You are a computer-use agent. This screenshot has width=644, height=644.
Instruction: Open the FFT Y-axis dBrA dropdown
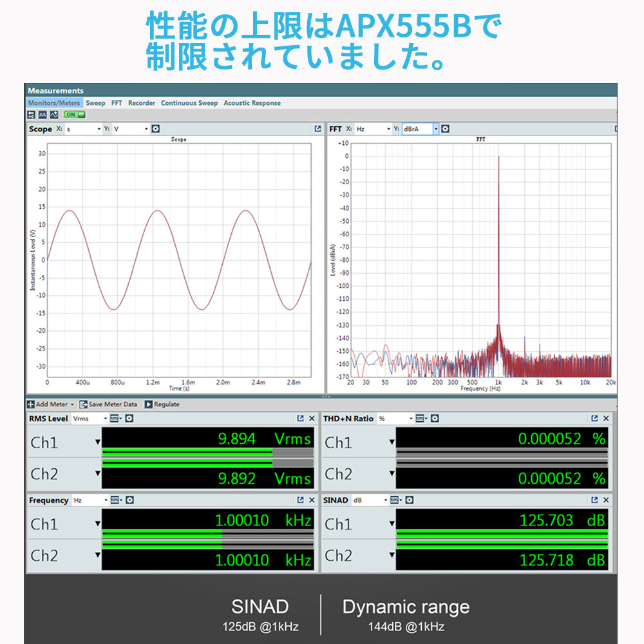click(x=436, y=129)
